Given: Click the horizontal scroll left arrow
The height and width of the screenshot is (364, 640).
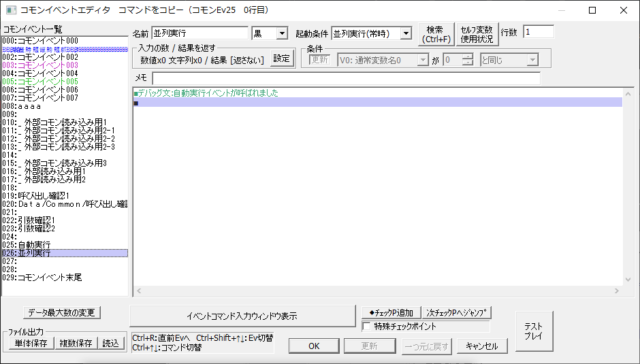Looking at the screenshot, I should [x=139, y=291].
